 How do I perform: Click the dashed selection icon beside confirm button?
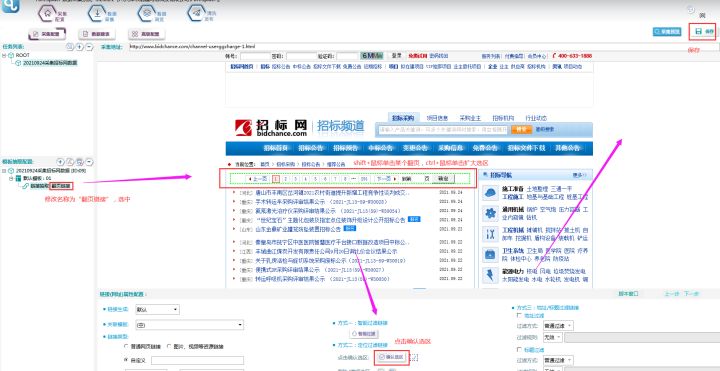[414, 357]
